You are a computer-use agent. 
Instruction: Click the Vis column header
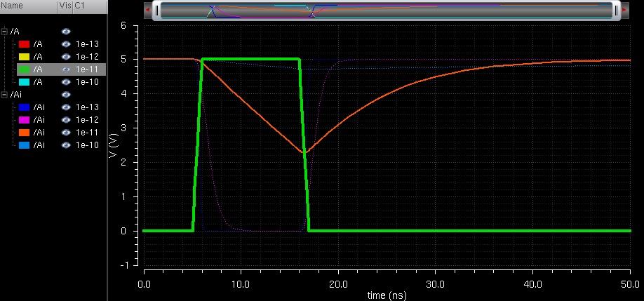pos(64,7)
